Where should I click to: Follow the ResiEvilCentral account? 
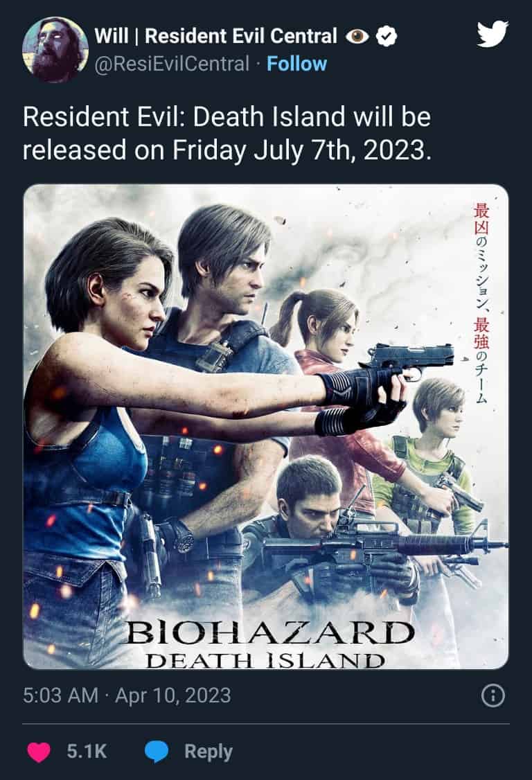click(x=296, y=64)
